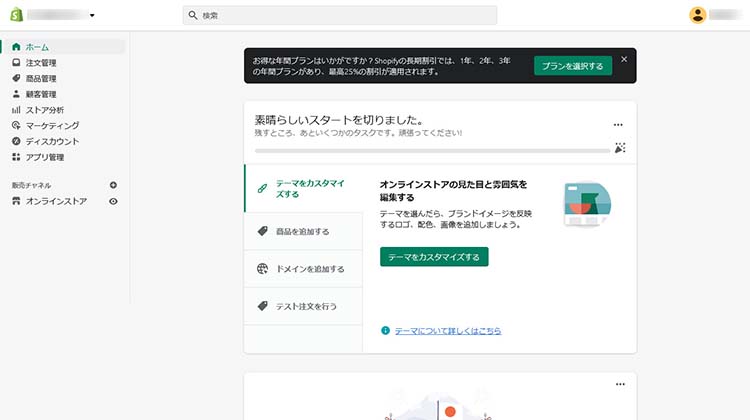
Task: Click the Shopify logo icon
Action: (16, 15)
